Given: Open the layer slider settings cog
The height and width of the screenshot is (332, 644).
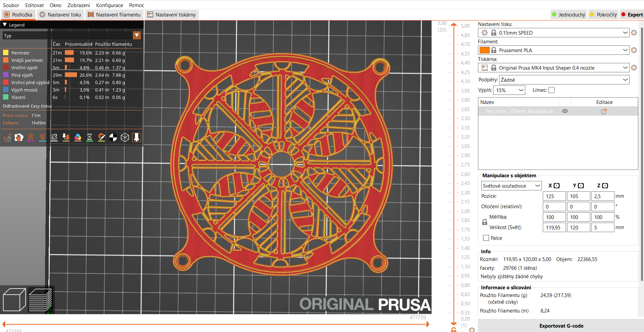Looking at the screenshot, I should point(472,330).
